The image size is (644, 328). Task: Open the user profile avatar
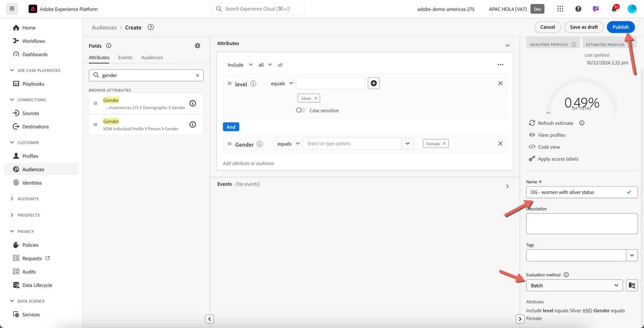632,9
